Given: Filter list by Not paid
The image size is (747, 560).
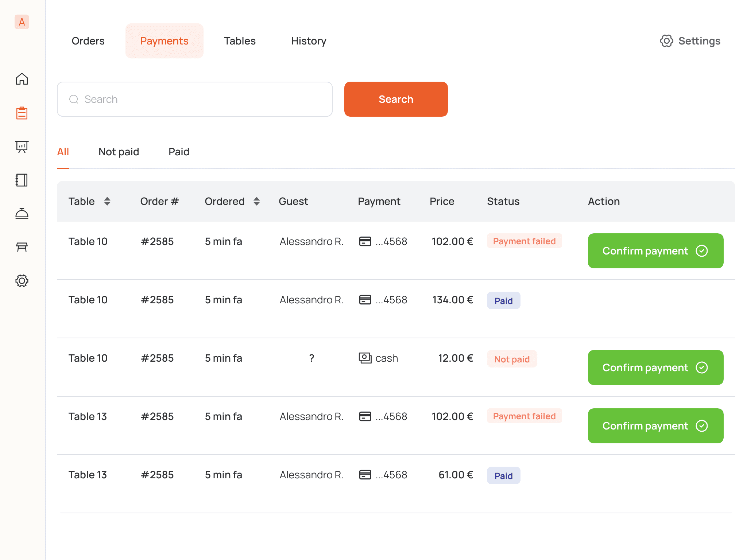Looking at the screenshot, I should [x=119, y=152].
